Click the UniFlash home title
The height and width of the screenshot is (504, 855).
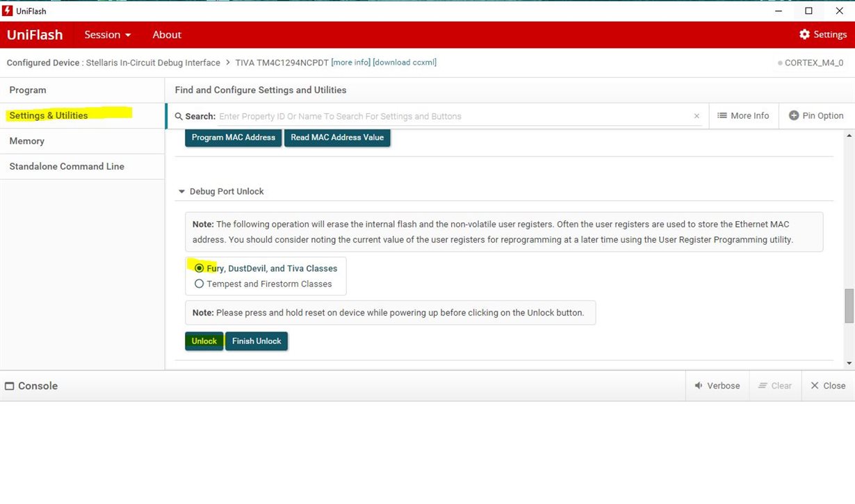pyautogui.click(x=35, y=35)
